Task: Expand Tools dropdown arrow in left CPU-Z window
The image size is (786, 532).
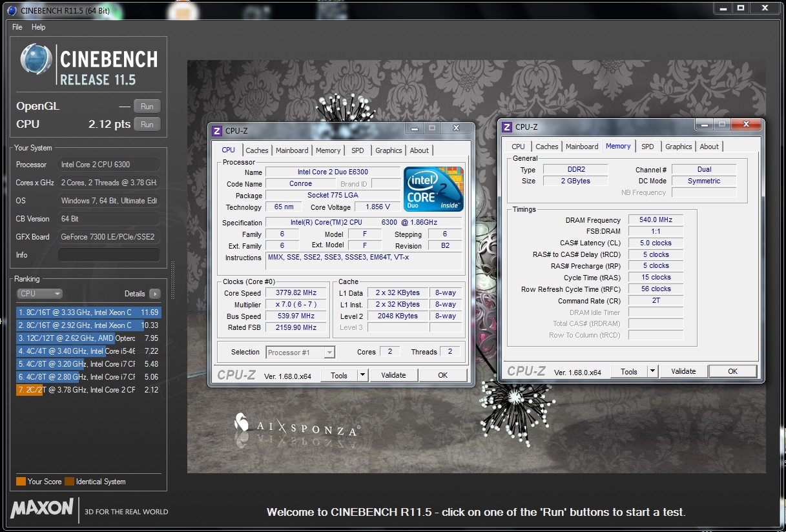Action: [362, 375]
